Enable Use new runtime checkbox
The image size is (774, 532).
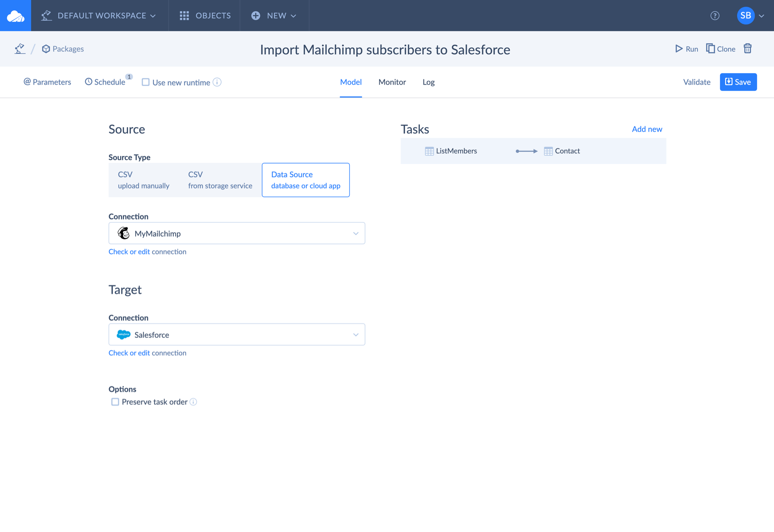(145, 82)
